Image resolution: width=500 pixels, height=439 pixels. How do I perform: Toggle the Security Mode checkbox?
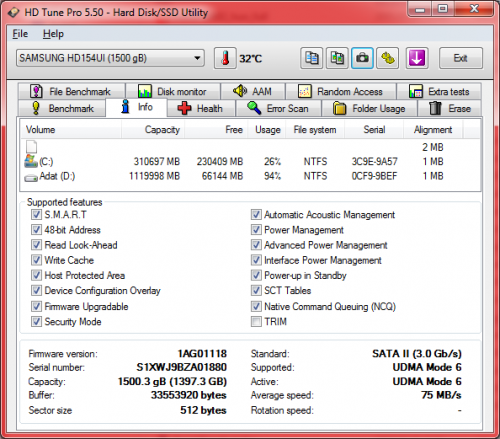tap(36, 321)
